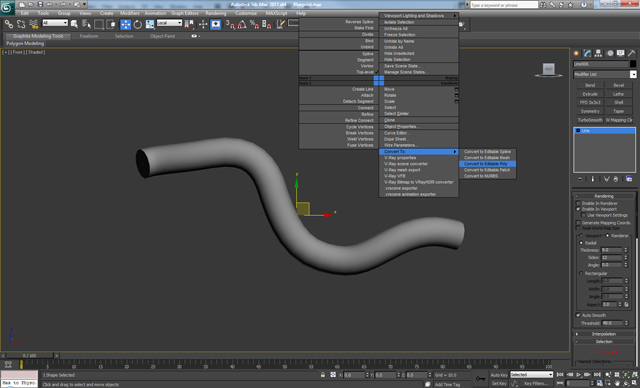Screen dimensions: 640x388
Task: Check the Generate Mapping Coords checkbox
Action: [x=578, y=222]
